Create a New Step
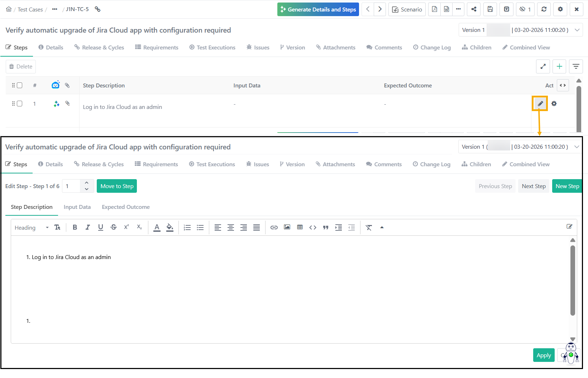Viewport: 588px width, 378px height. coord(567,186)
